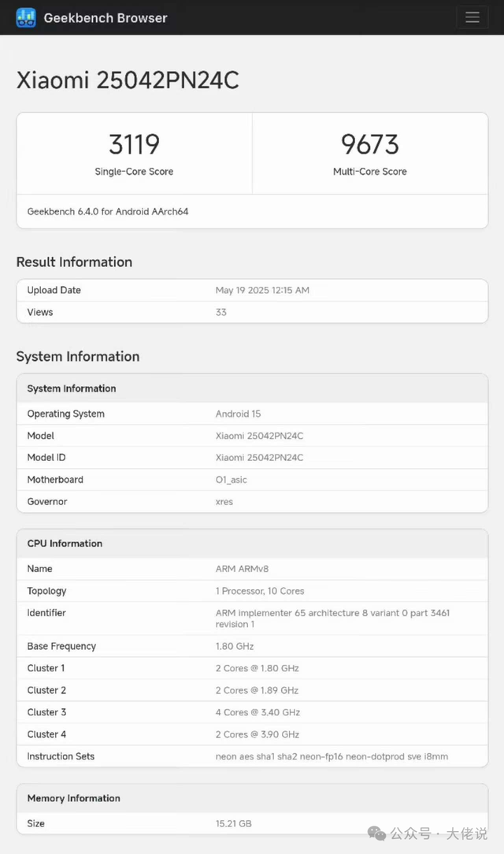Click the Instruction Sets value

(332, 756)
